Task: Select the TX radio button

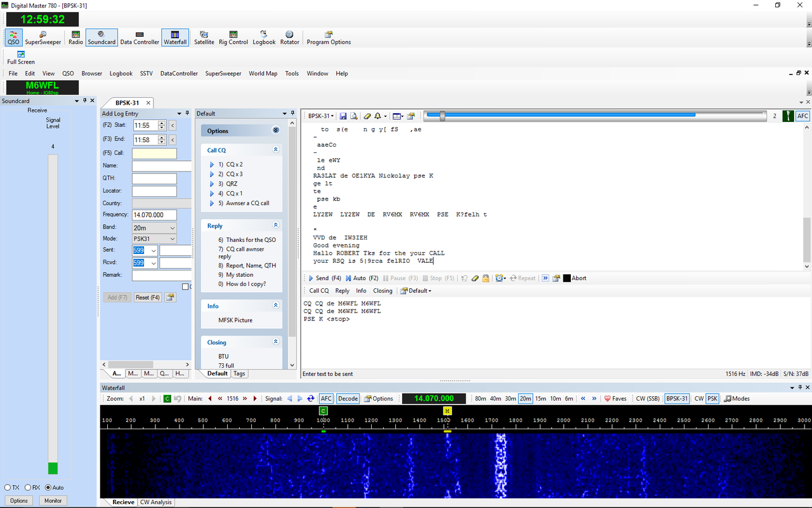Action: coord(8,488)
